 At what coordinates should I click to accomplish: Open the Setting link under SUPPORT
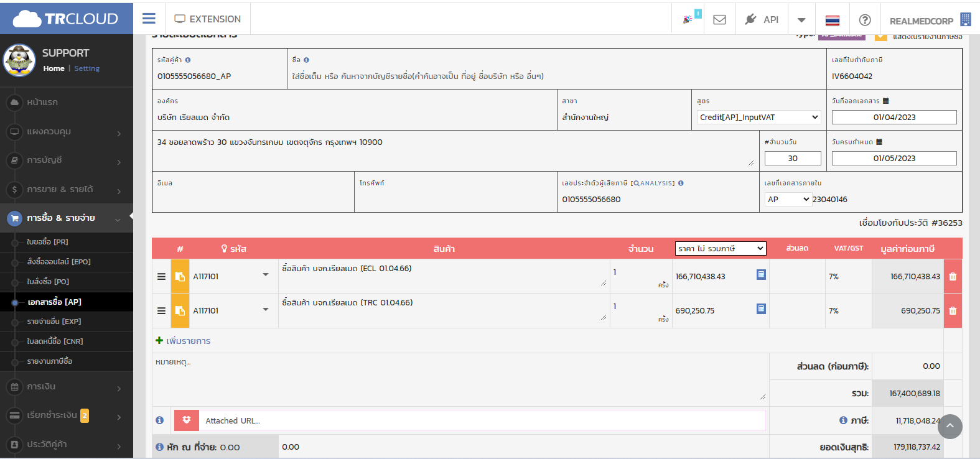point(86,68)
